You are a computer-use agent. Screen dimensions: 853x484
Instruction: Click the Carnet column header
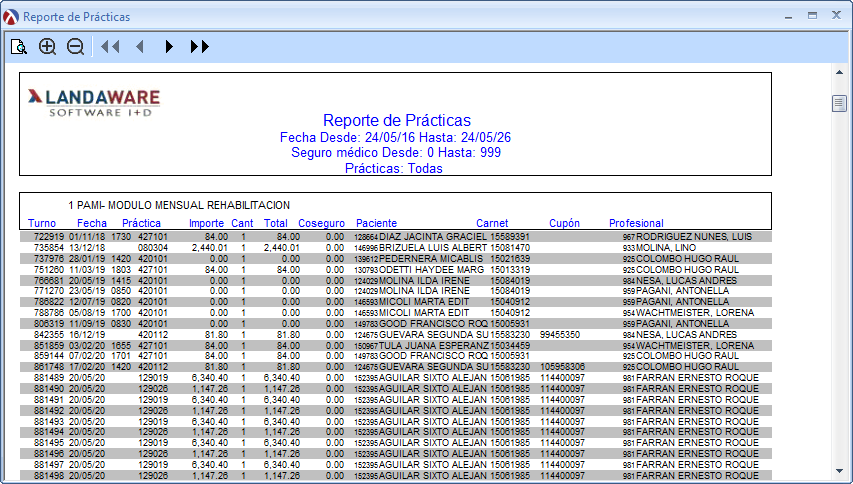click(492, 223)
